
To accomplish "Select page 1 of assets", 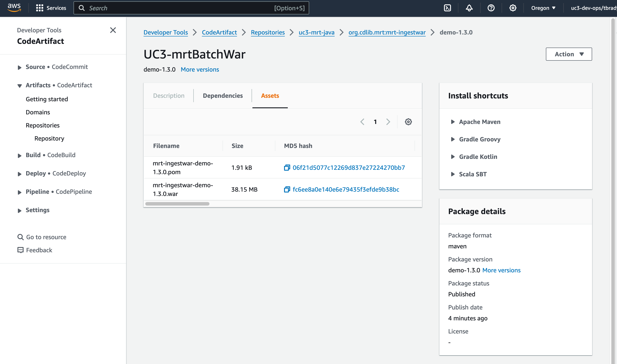I will click(x=375, y=122).
